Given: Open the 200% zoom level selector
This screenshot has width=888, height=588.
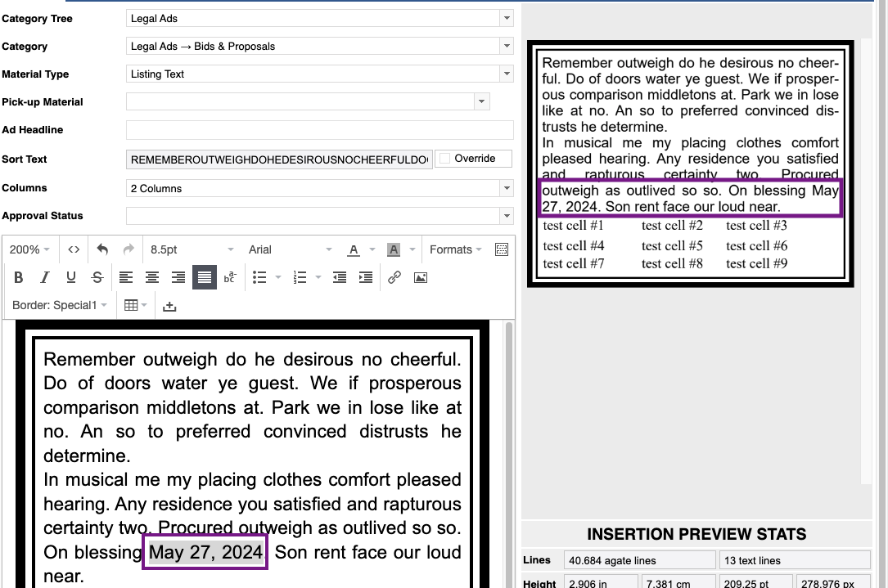Looking at the screenshot, I should coord(29,249).
